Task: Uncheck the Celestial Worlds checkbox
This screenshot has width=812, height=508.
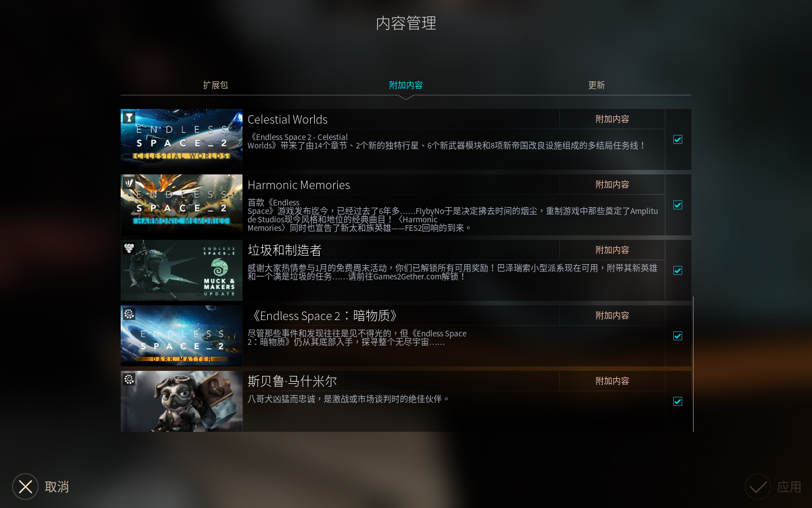Action: click(678, 139)
